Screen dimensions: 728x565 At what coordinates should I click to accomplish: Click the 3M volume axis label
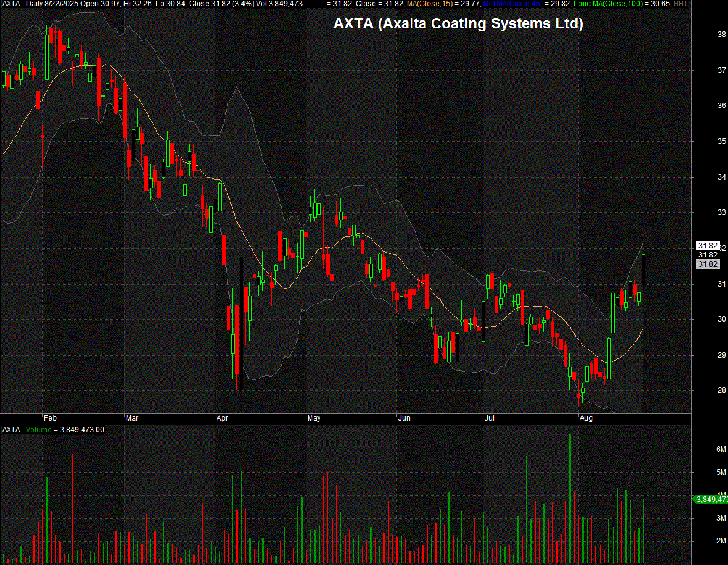[x=721, y=517]
